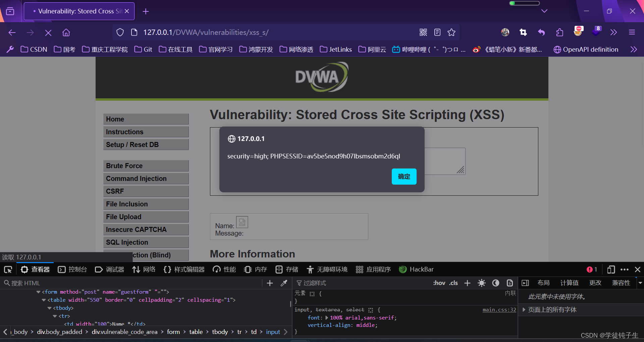Open the 内存 memory tab
This screenshot has height=342, width=644.
[x=255, y=270]
